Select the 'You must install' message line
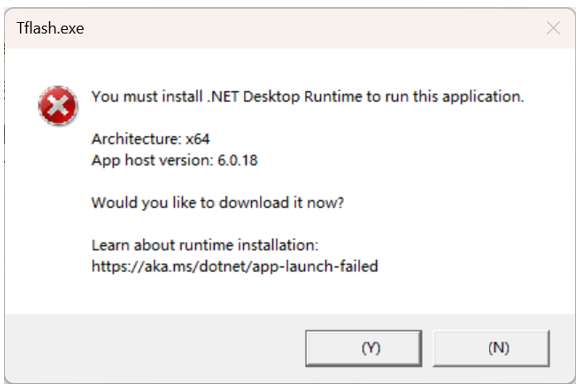The height and width of the screenshot is (389, 580). 308,97
